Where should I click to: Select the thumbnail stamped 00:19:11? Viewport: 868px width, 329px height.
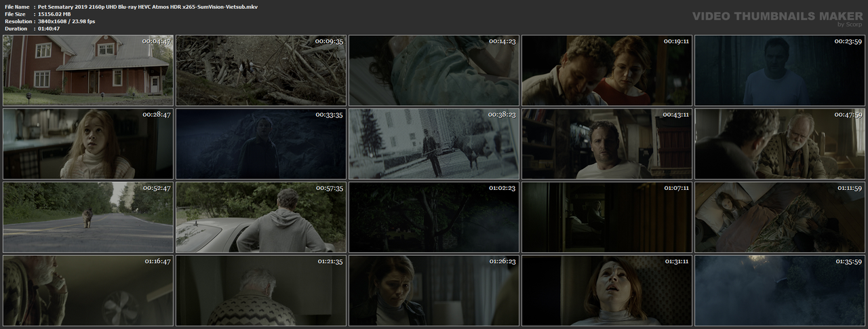pos(607,71)
